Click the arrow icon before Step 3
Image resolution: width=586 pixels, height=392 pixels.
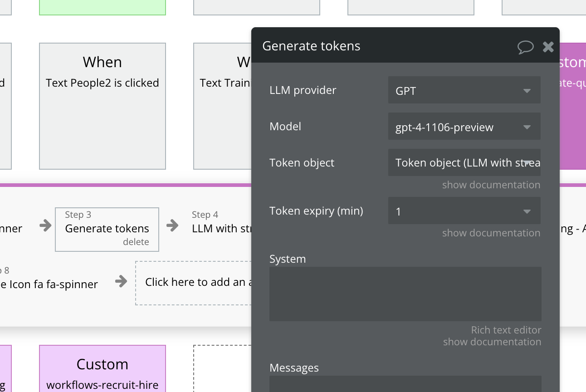pyautogui.click(x=45, y=225)
